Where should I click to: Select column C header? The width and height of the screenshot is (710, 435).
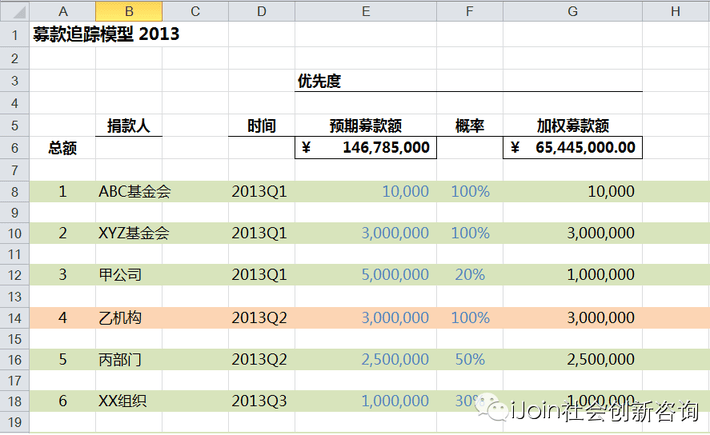tap(195, 11)
